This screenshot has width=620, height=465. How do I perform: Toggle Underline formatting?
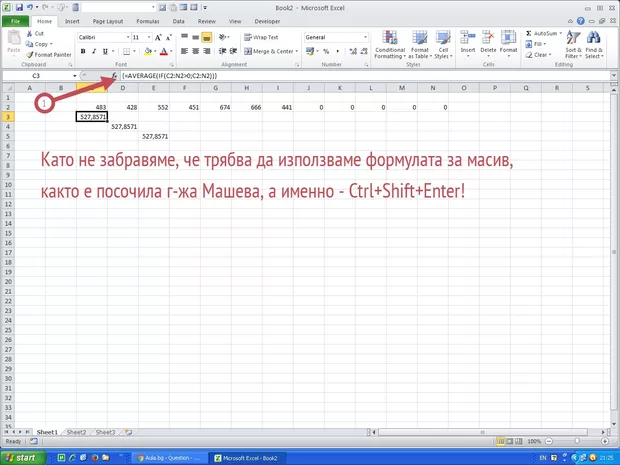coord(105,51)
